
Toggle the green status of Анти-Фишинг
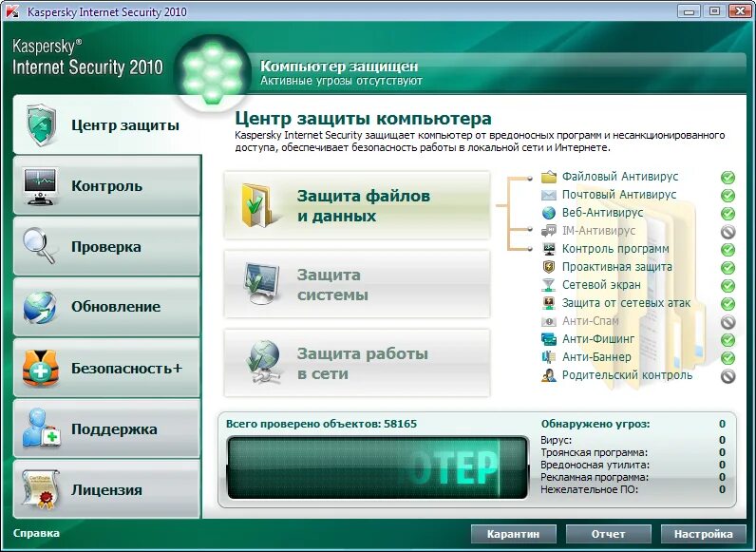click(728, 340)
